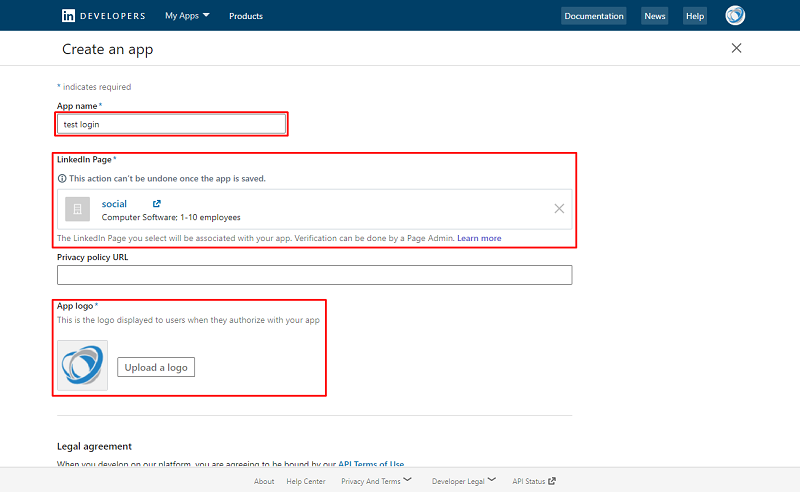Screen dimensions: 800x492
Task: Click the social company building icon
Action: 78,209
